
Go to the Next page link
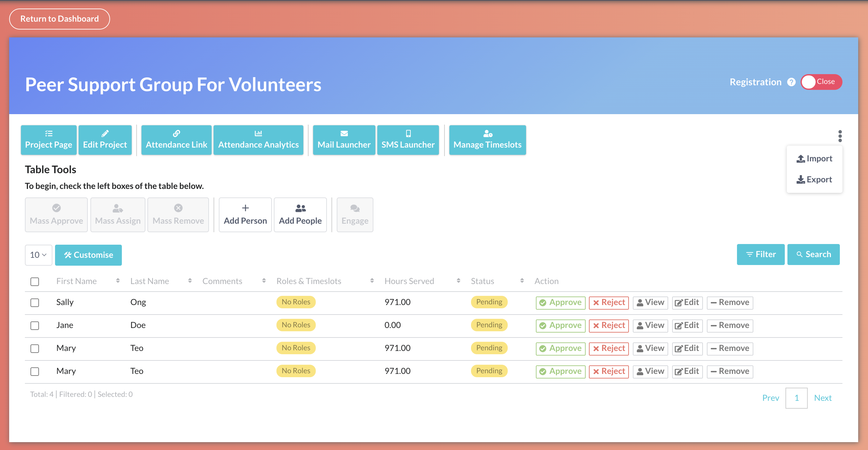[x=822, y=398]
